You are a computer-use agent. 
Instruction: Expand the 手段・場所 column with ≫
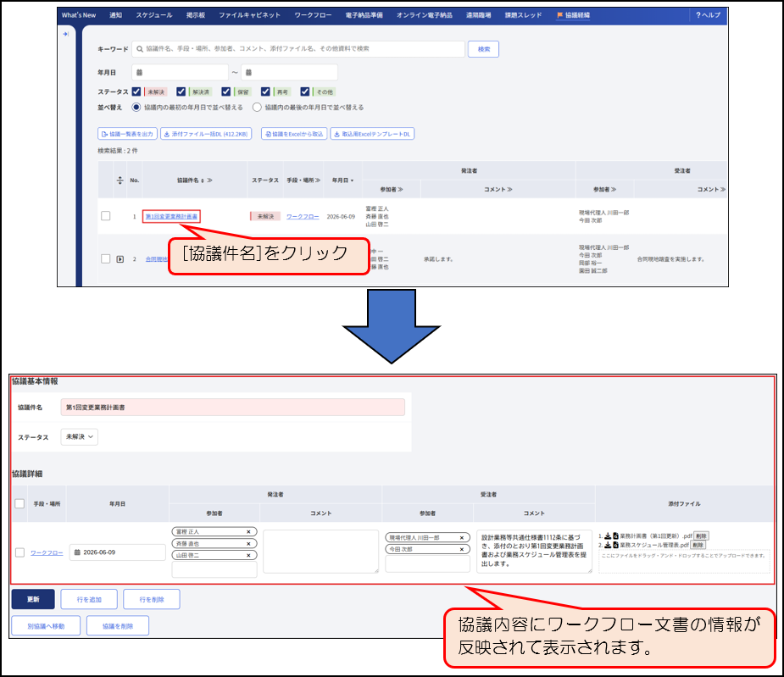318,180
